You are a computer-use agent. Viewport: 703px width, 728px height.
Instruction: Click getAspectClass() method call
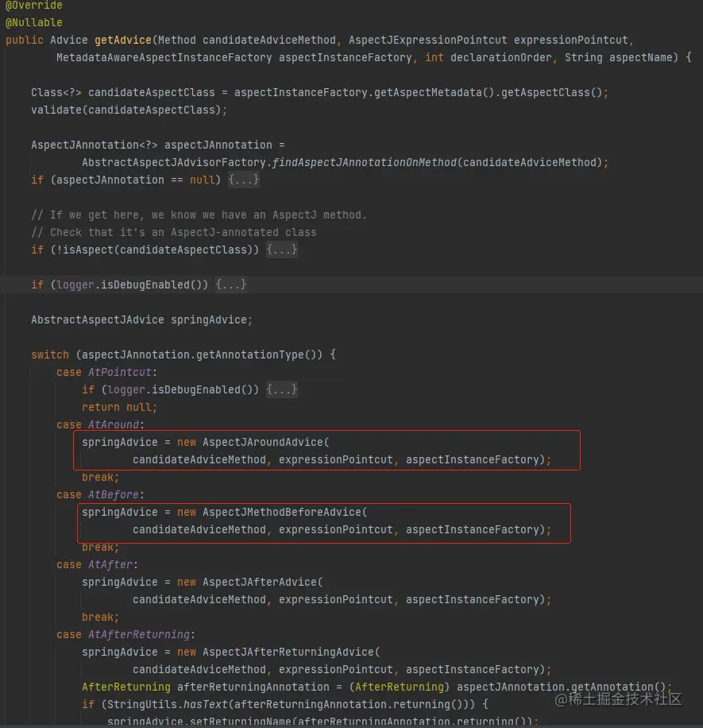click(552, 92)
